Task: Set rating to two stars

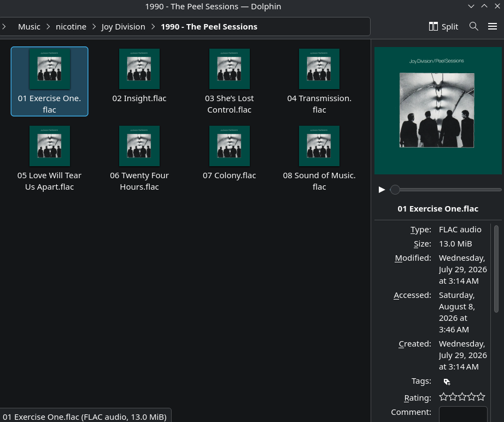Action: click(453, 397)
